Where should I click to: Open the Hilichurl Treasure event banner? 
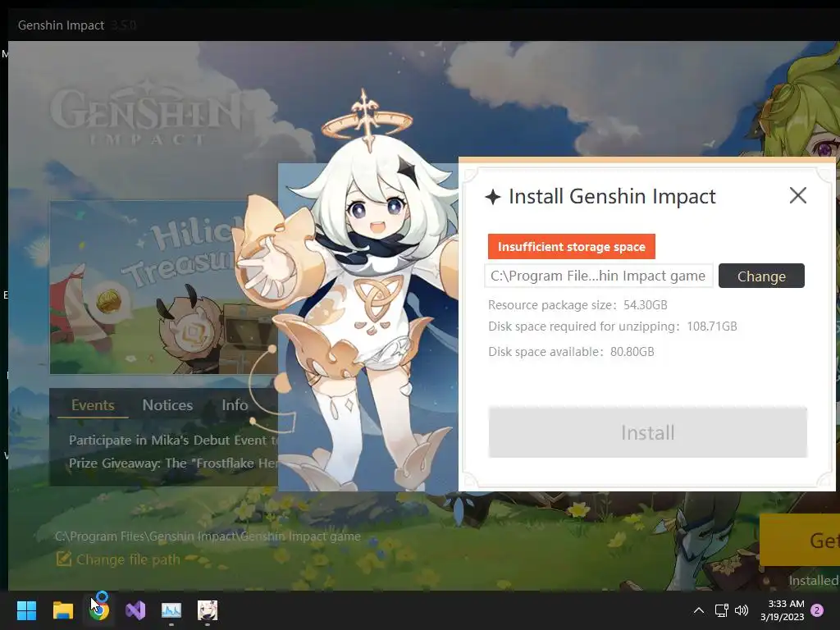164,288
